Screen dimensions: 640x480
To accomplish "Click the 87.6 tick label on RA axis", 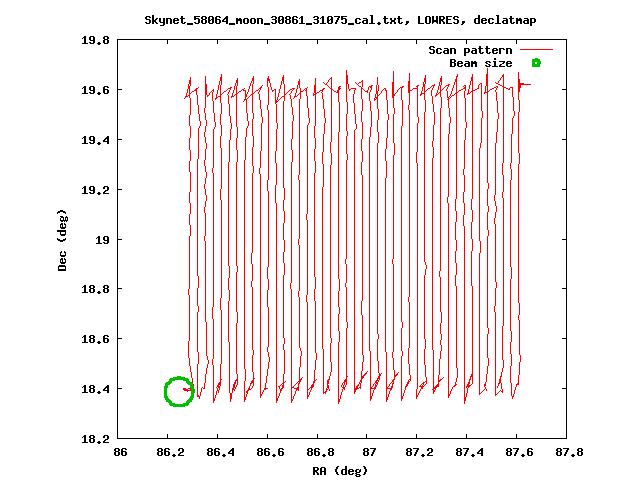I will coord(519,452).
